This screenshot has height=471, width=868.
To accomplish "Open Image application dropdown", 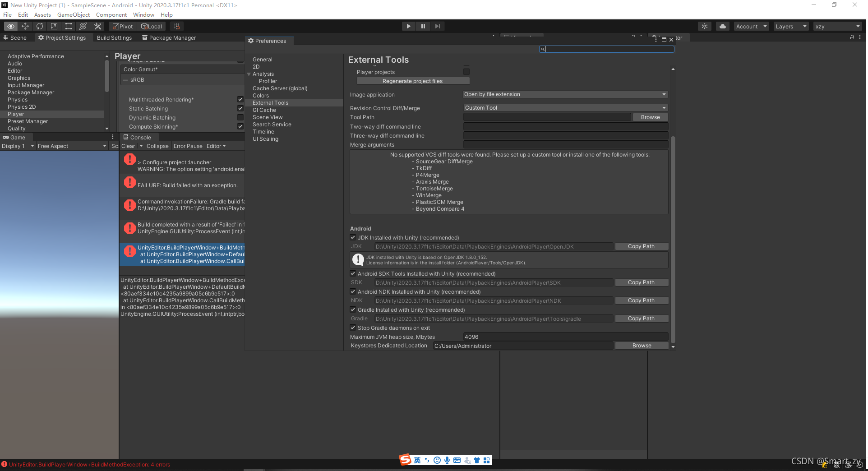I will pos(565,94).
